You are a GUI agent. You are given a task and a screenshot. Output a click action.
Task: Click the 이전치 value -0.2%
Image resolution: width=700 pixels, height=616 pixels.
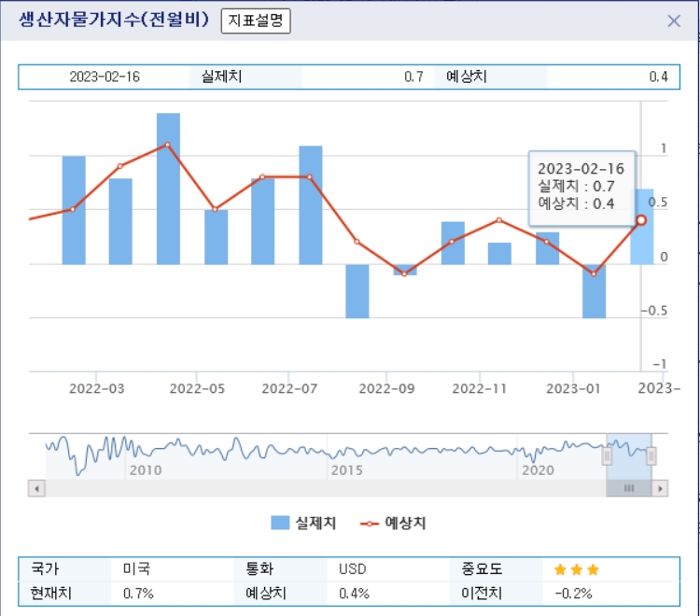tap(574, 594)
